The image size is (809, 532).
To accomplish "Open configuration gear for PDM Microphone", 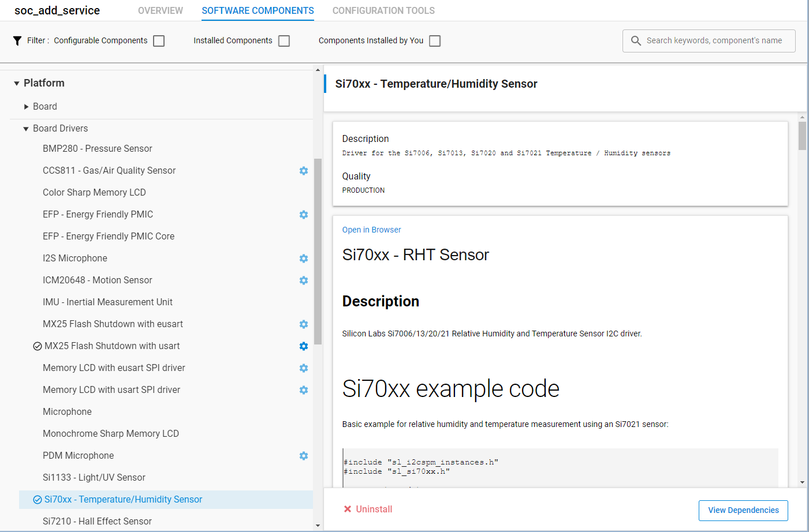I will [304, 456].
